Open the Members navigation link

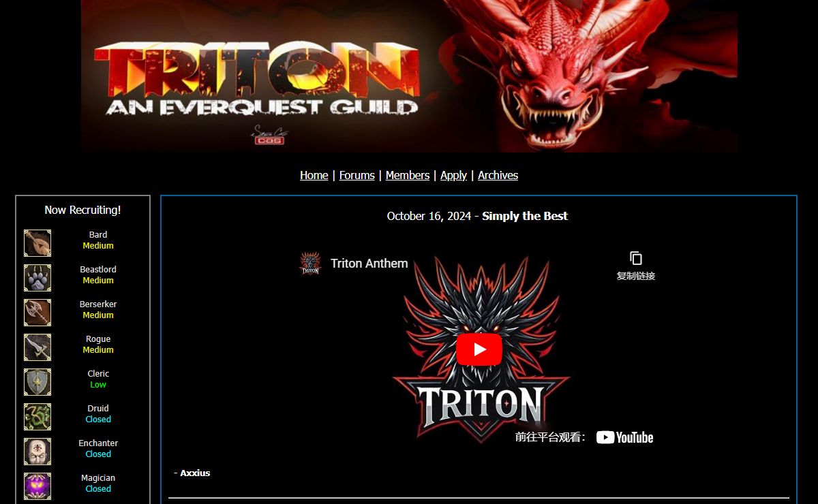pyautogui.click(x=408, y=175)
